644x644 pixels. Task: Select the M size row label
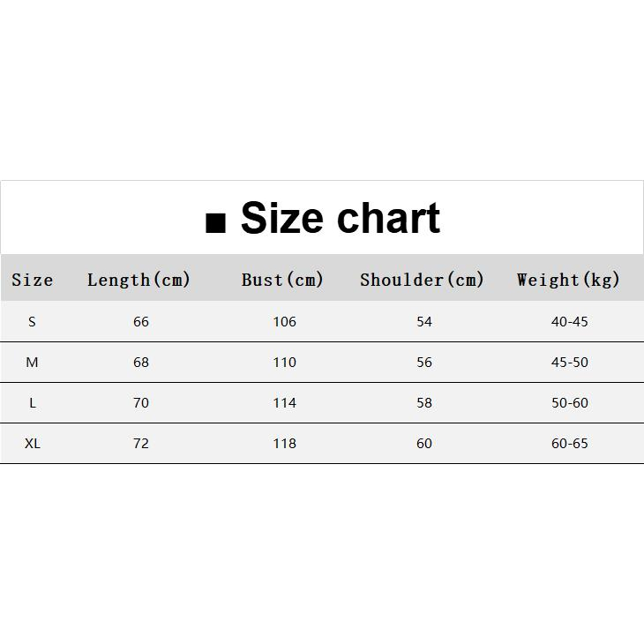click(x=33, y=363)
